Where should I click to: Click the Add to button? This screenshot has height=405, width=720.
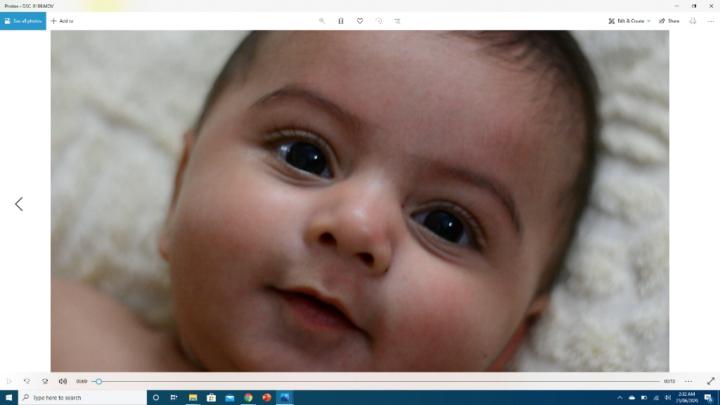62,21
